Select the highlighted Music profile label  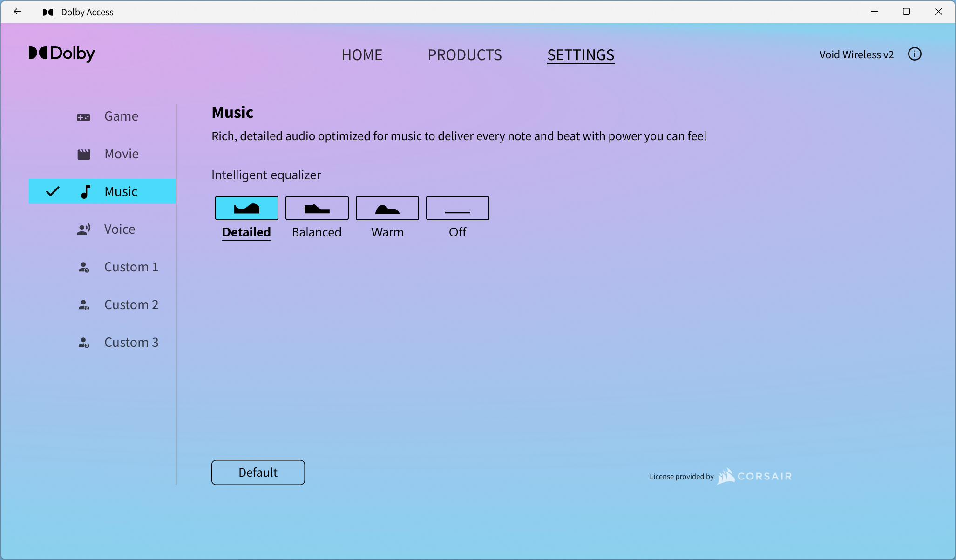click(121, 192)
